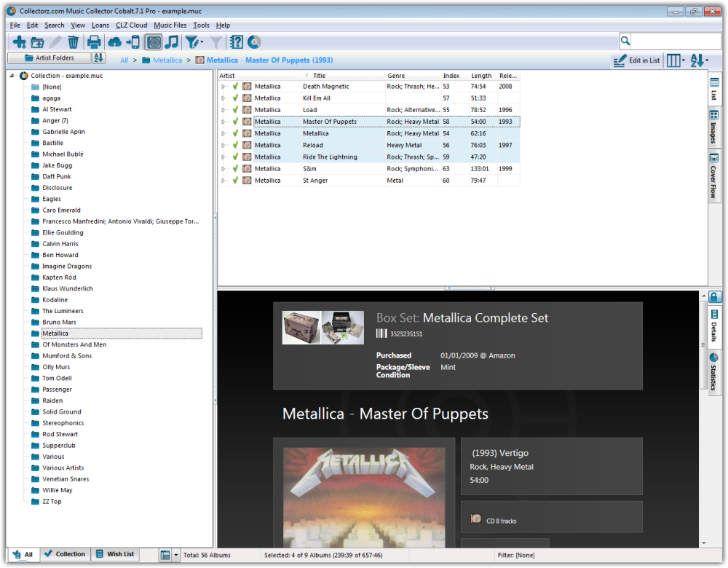
Task: Select the Wish List status tab
Action: pos(115,554)
